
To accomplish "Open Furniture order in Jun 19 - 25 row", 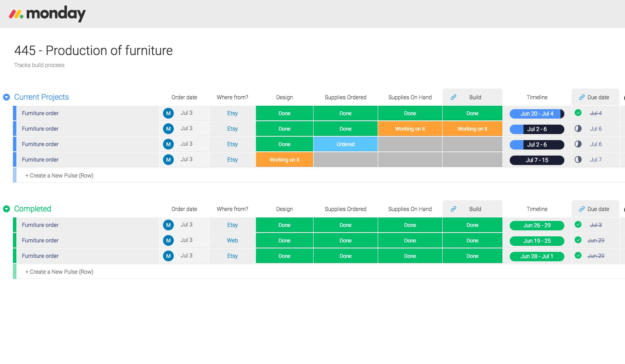I will tap(40, 241).
